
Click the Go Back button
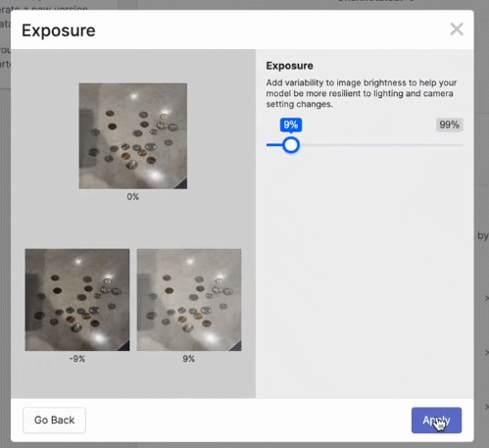(54, 421)
